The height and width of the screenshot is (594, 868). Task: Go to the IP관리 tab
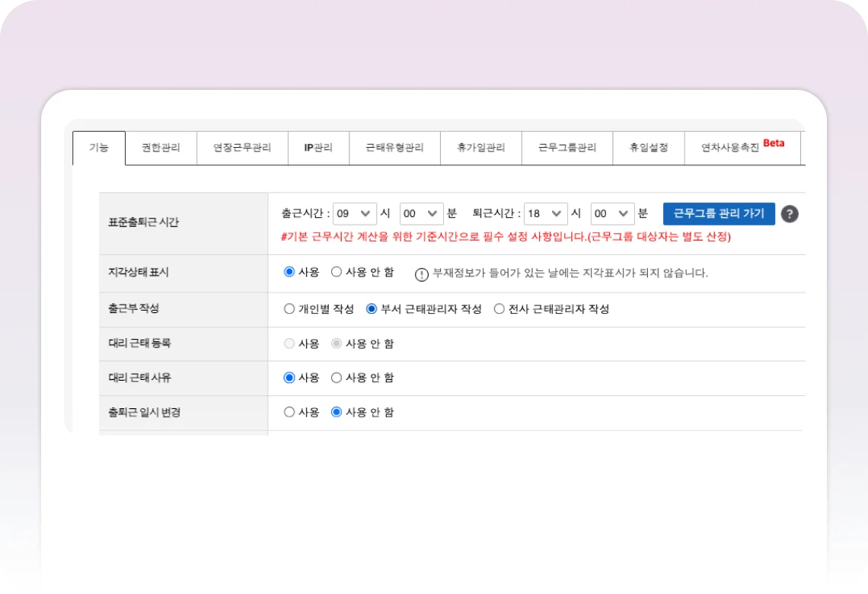point(318,148)
